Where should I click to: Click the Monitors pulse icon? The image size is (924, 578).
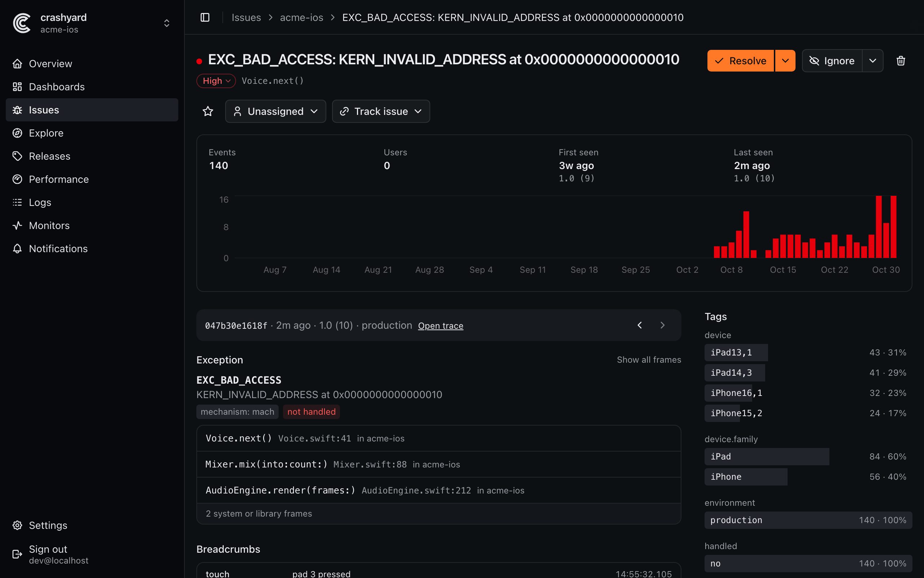[x=17, y=225]
